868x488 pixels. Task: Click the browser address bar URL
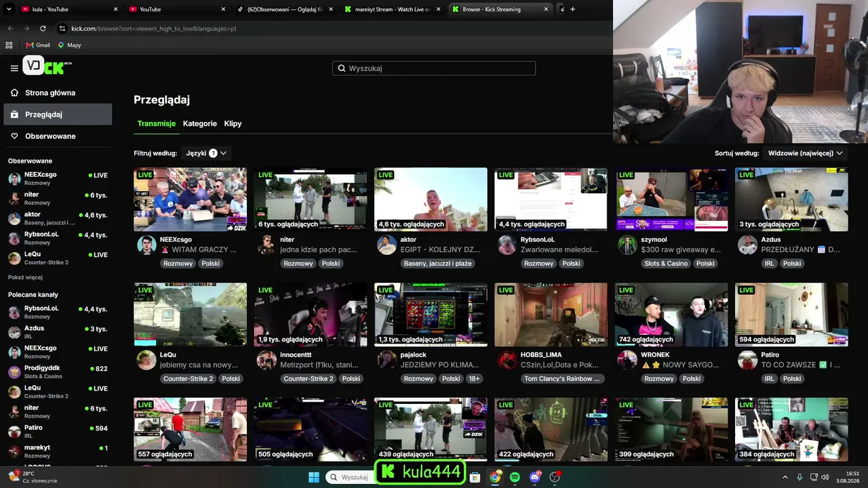[x=153, y=28]
